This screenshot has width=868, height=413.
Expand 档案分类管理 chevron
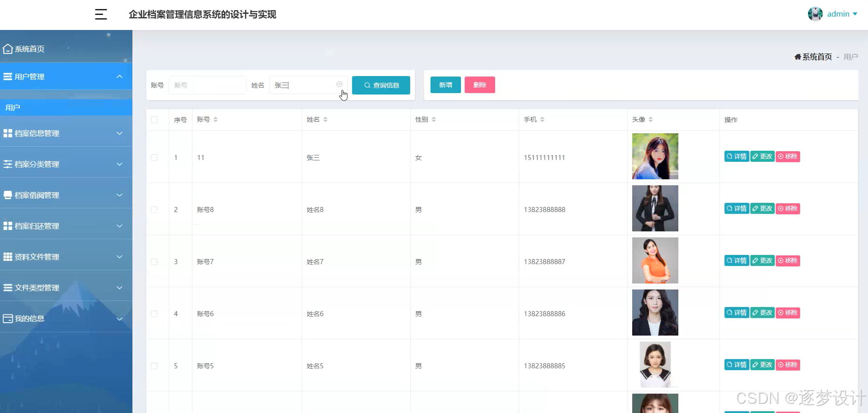point(120,164)
